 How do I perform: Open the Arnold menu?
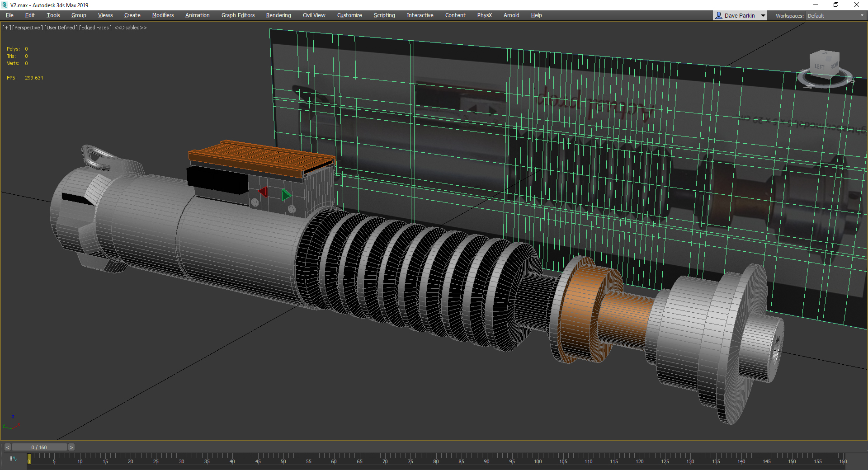[511, 15]
